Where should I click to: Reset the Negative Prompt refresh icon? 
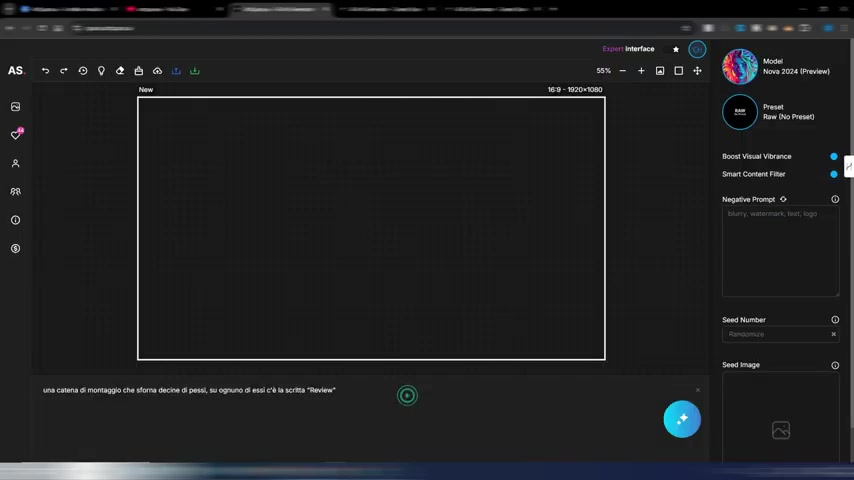783,199
